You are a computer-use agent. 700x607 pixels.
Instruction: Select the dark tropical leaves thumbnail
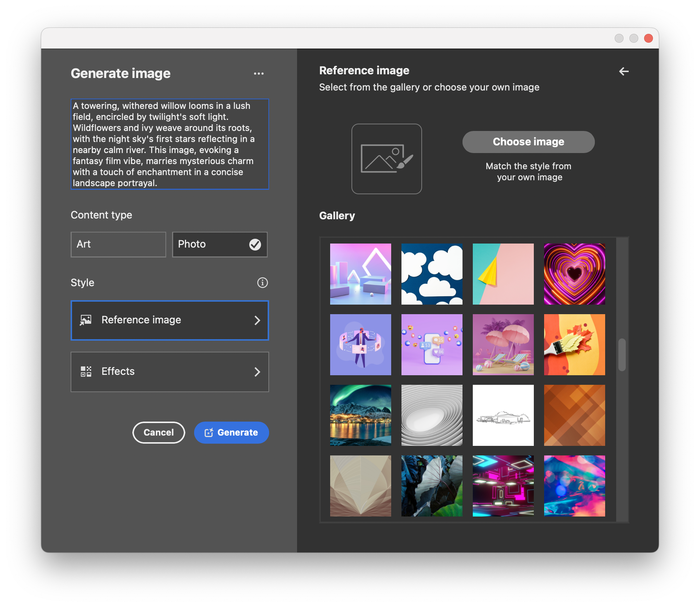click(x=432, y=486)
